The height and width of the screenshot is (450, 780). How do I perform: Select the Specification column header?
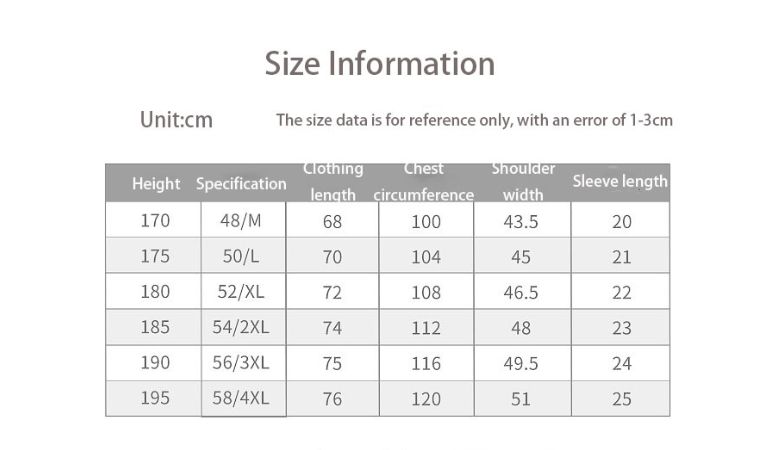click(241, 184)
